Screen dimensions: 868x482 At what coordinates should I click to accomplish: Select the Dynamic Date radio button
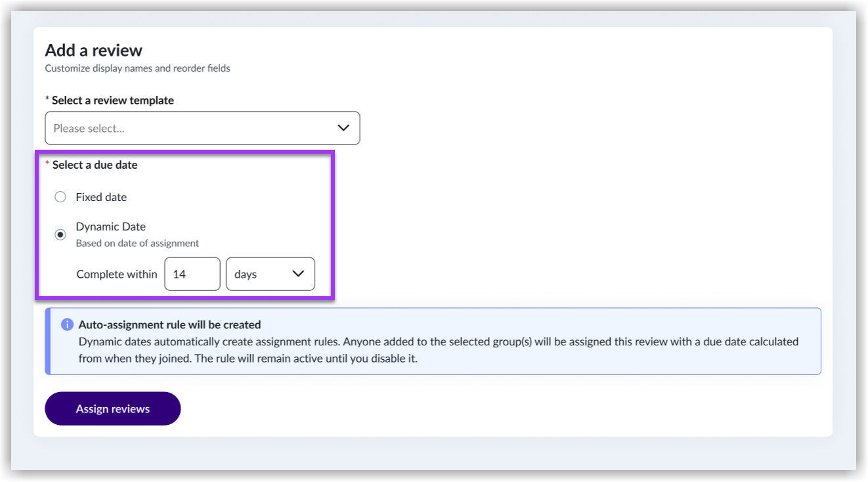click(x=60, y=234)
